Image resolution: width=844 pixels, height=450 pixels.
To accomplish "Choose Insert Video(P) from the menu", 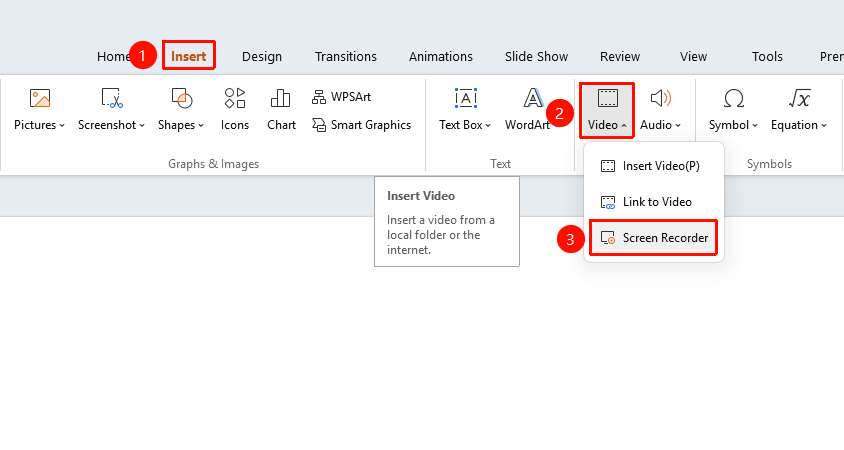I will 653,166.
